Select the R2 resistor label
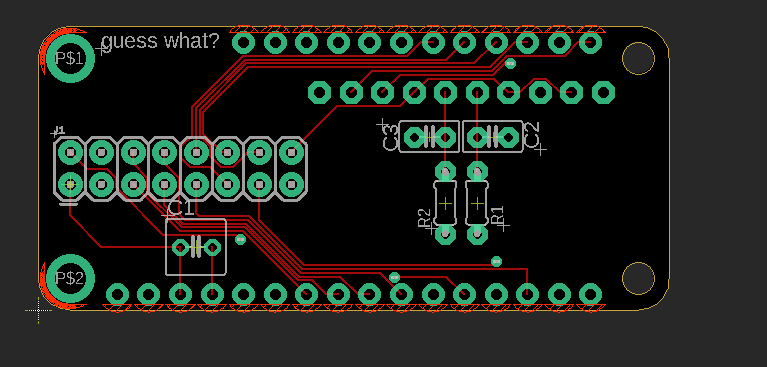The width and height of the screenshot is (767, 367). click(424, 218)
